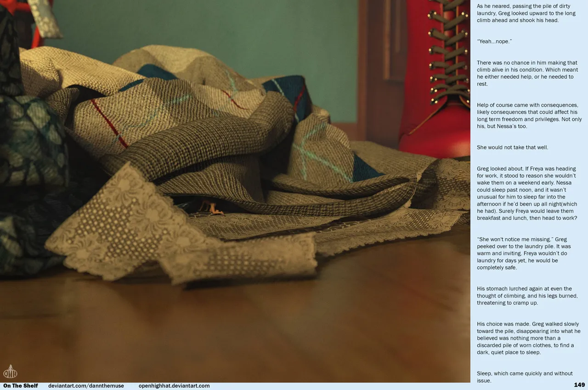Click the "On The Shelf" title text
Viewport: 588px width, 390px height.
point(21,386)
